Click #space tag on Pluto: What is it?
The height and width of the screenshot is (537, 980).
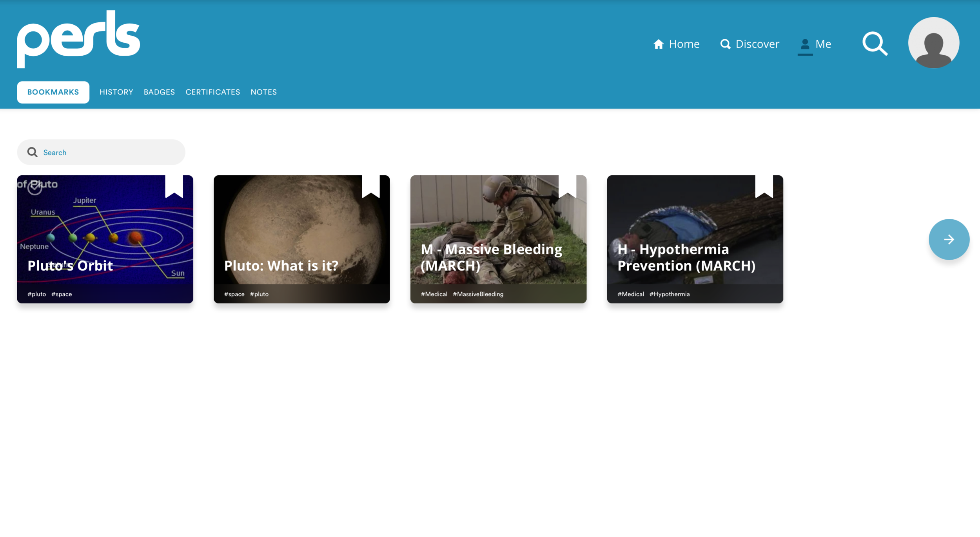(234, 294)
